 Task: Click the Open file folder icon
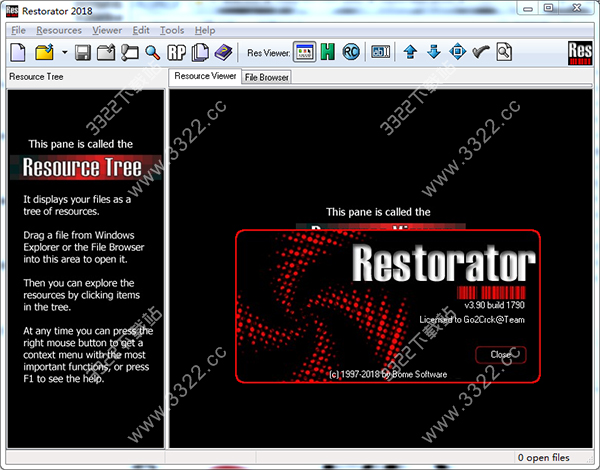point(44,52)
